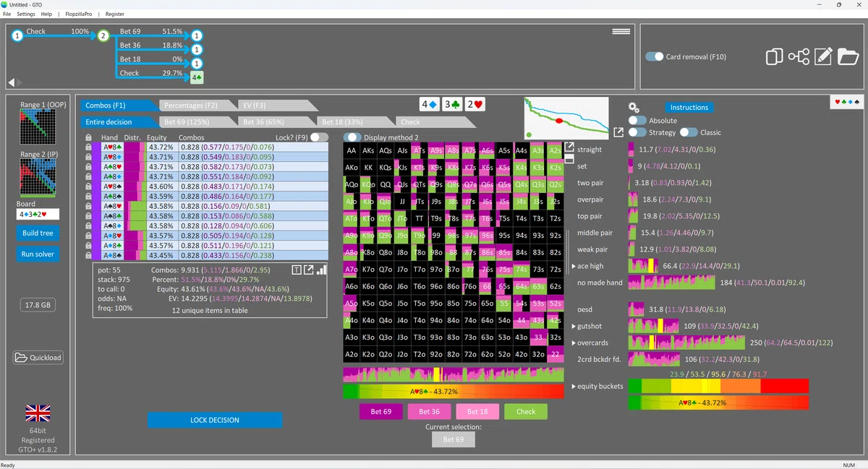Click the LOCK DECISION button
Viewport: 868px width, 469px height.
pos(215,420)
